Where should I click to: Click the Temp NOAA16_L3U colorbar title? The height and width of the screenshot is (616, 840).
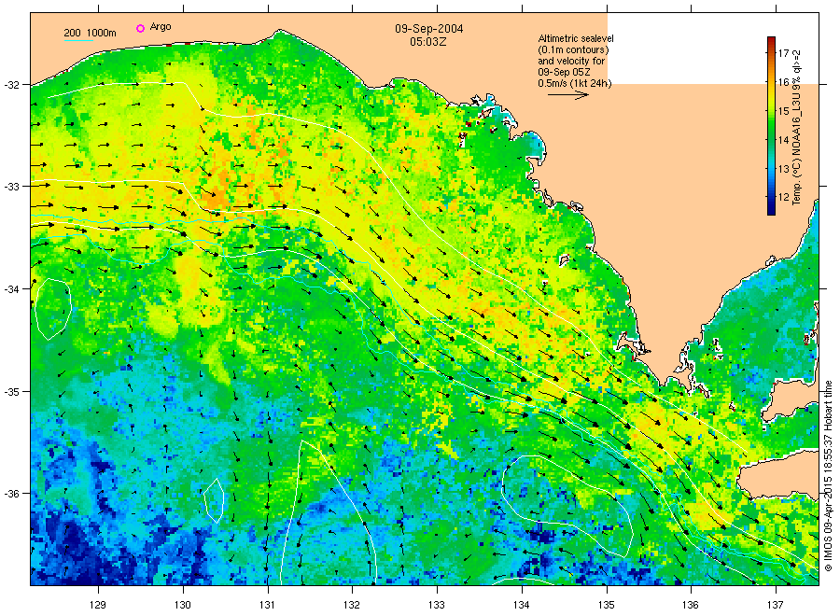click(797, 127)
